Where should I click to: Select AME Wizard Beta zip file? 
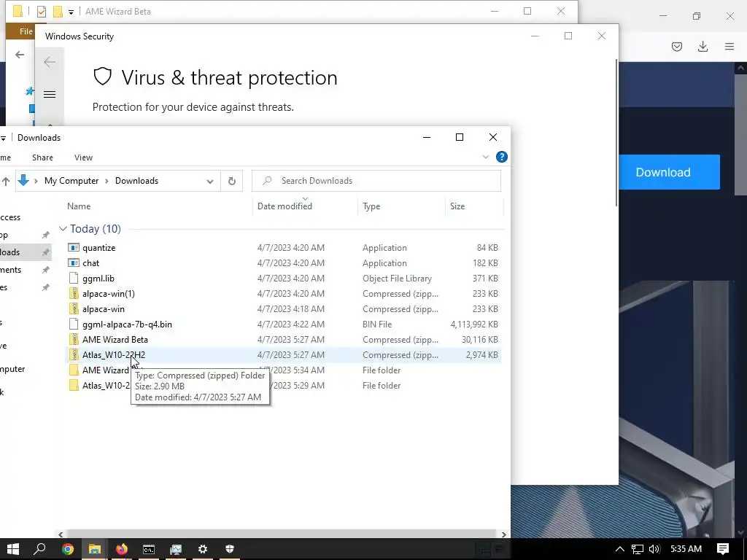coord(115,340)
